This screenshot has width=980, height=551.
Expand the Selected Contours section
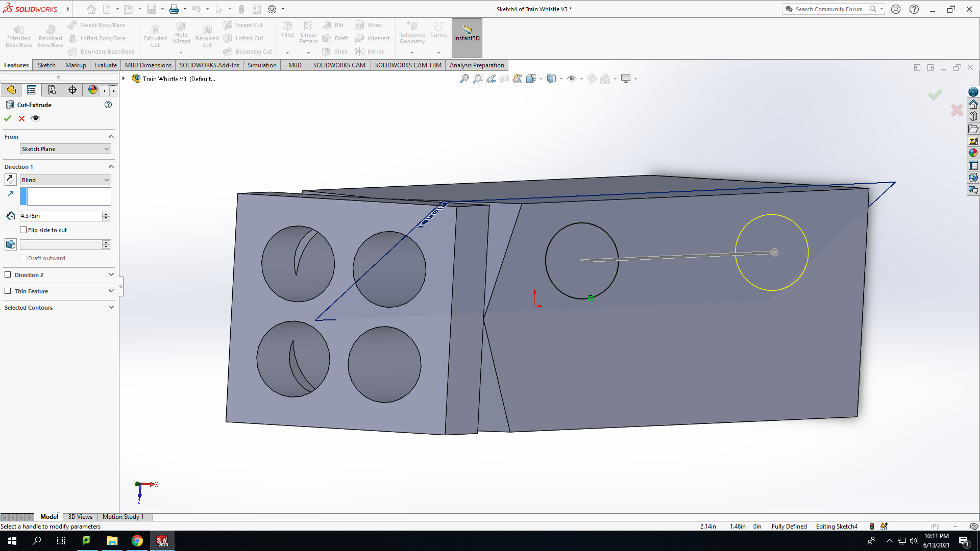pos(59,308)
